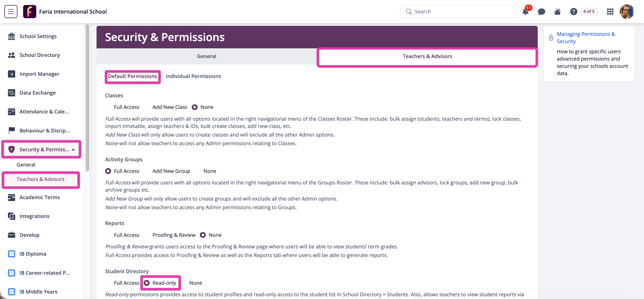644x299 pixels.
Task: Open the 4 of 5 progress badge
Action: pyautogui.click(x=588, y=12)
